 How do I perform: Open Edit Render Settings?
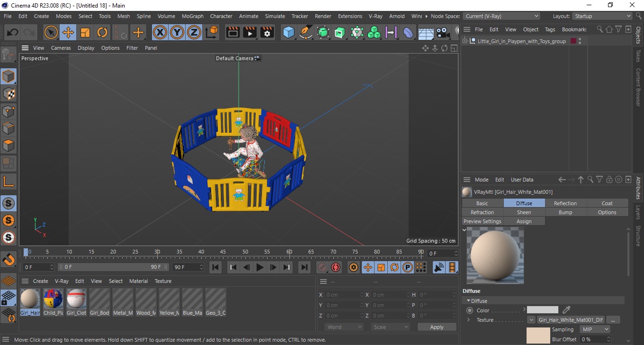point(267,33)
